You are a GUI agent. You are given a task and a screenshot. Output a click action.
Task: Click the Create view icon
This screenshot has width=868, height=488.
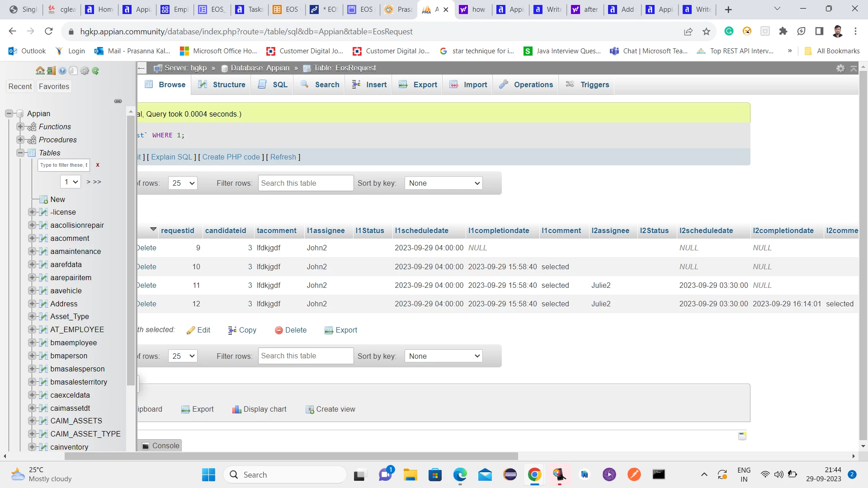[310, 409]
